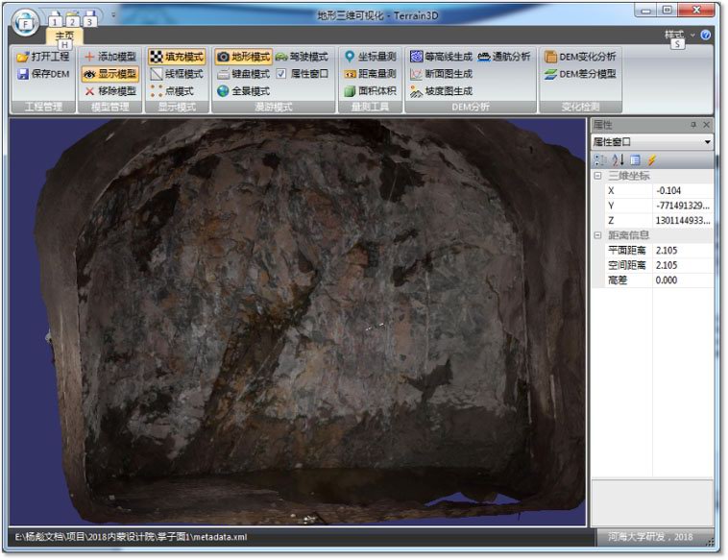The width and height of the screenshot is (728, 560).
Task: Toggle 显示模型 model visibility
Action: coord(110,74)
